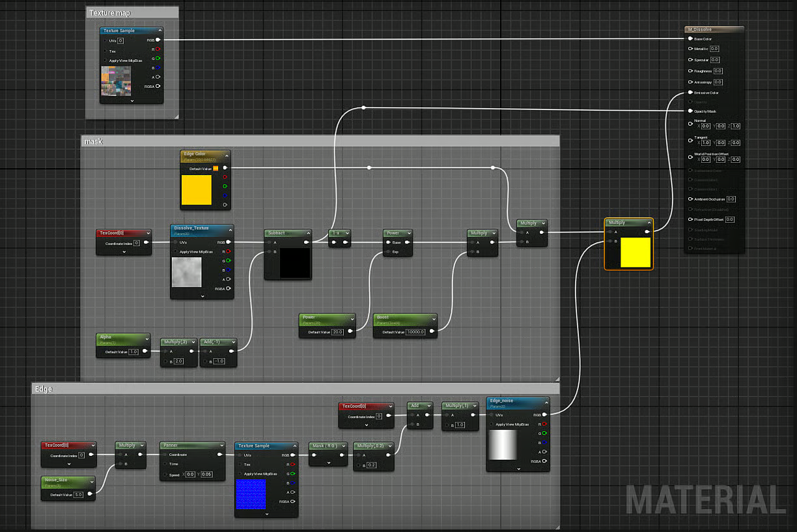Enable Apply View MipBias on Dissolve_Texture
Screen dimensions: 797x532
tap(175, 251)
